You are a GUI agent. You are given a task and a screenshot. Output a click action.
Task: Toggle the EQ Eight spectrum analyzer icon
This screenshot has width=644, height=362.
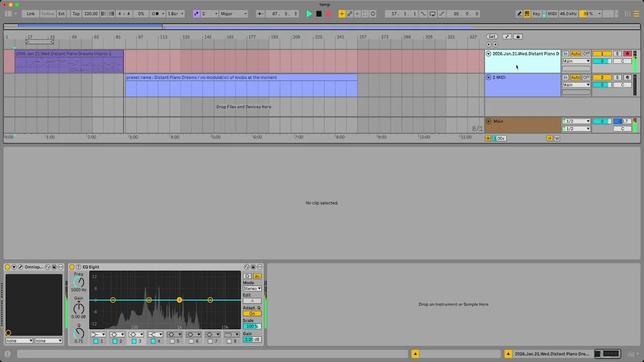point(257,276)
